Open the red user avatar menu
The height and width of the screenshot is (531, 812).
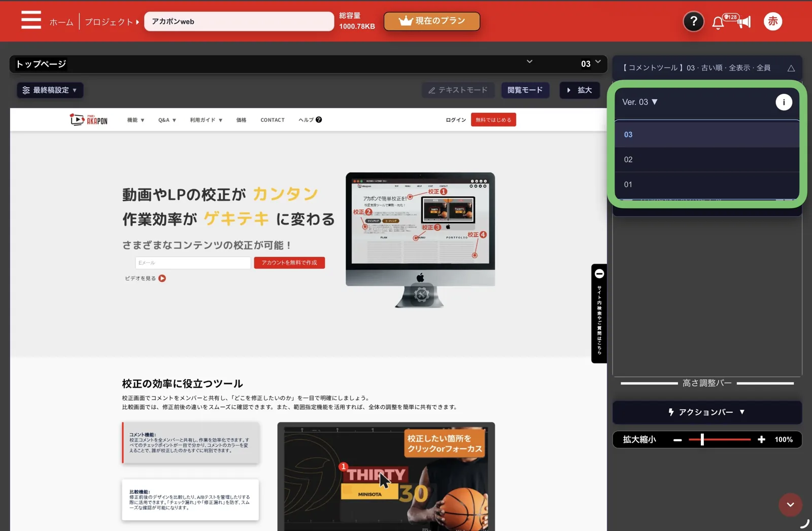coord(772,21)
